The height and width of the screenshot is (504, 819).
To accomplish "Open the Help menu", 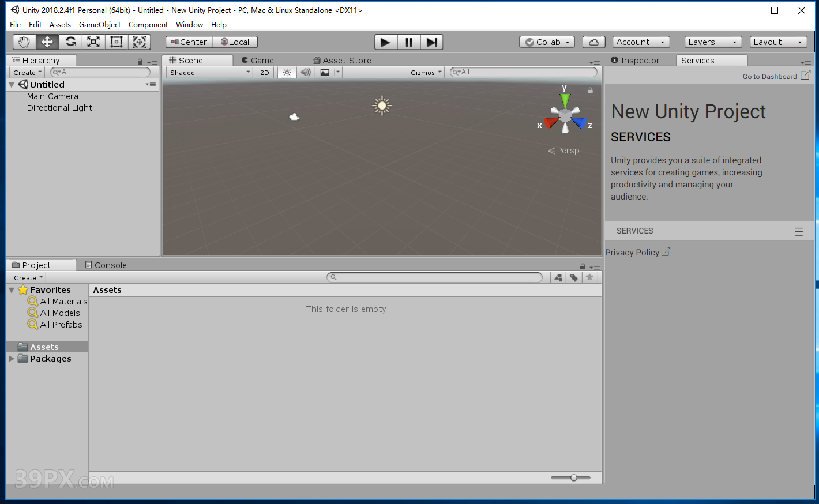I will [219, 25].
